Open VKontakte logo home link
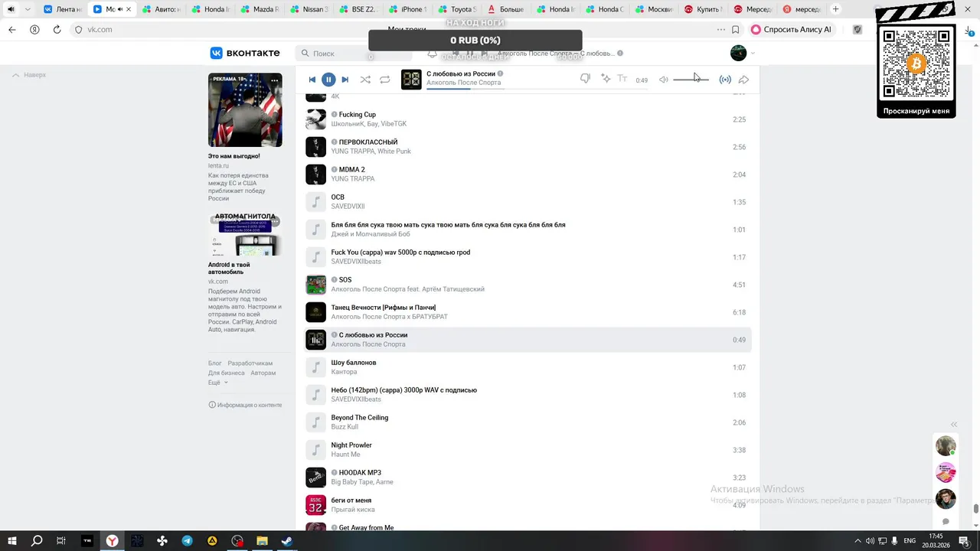 pos(245,53)
